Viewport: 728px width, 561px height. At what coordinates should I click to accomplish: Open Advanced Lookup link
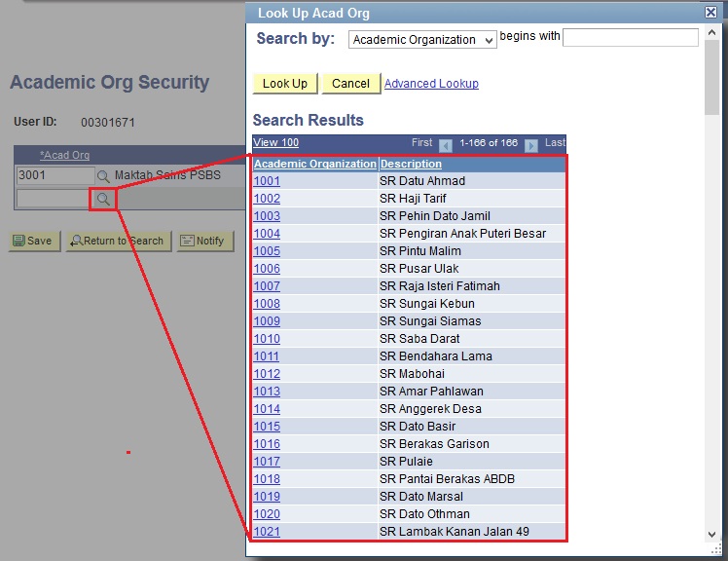tap(431, 84)
